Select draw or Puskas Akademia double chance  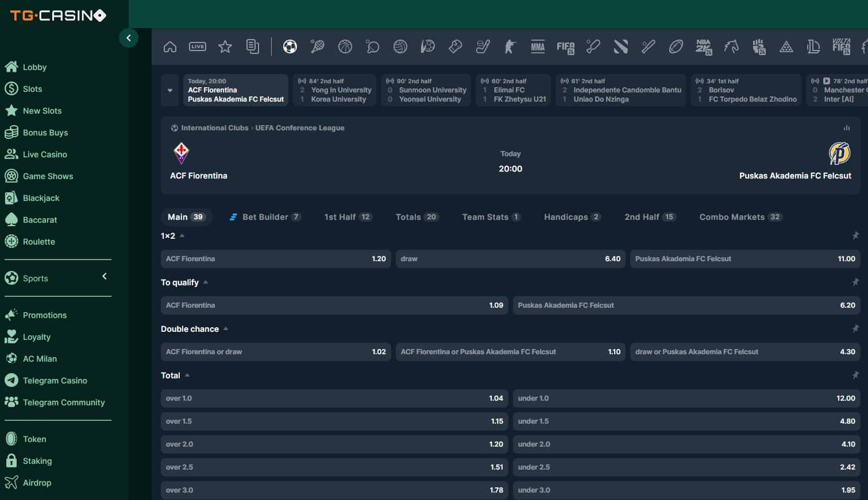pyautogui.click(x=745, y=352)
